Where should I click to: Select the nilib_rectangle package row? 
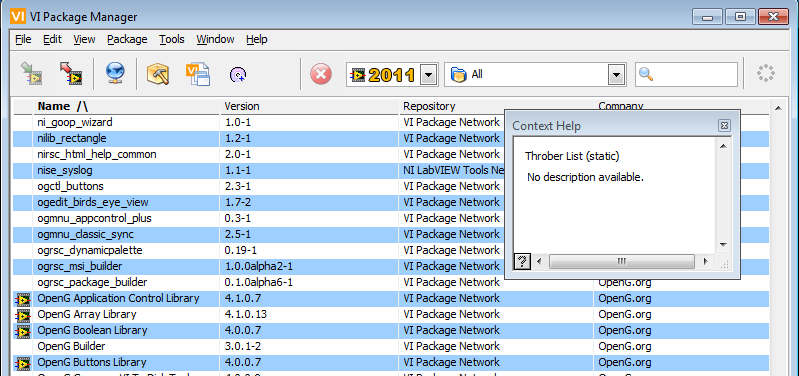click(x=391, y=139)
